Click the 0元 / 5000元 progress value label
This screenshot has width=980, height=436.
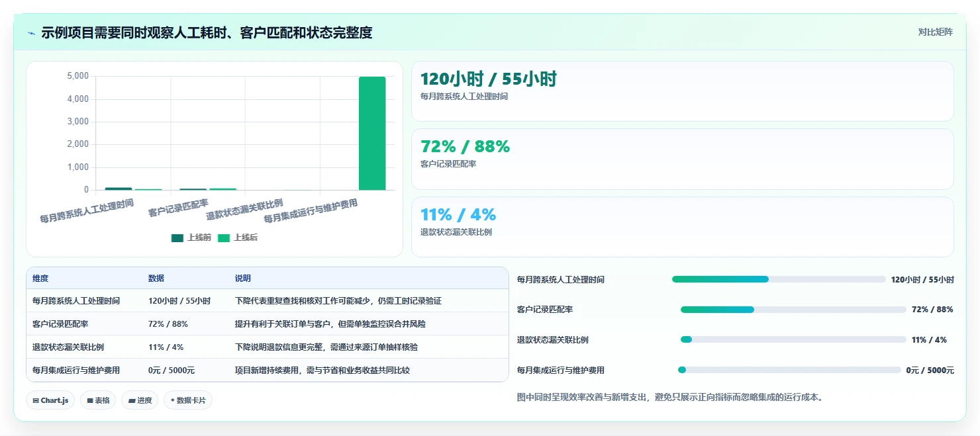pos(930,371)
